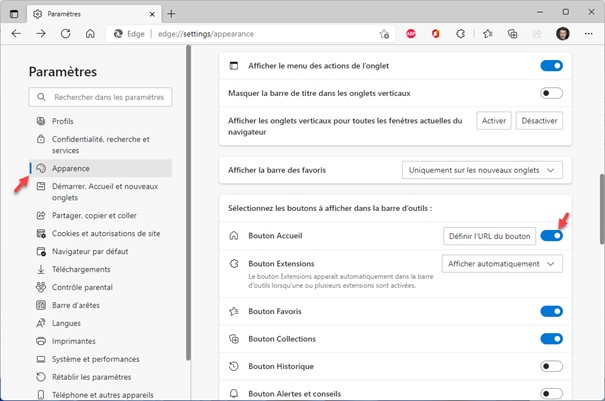The image size is (605, 401).
Task: Open a new tab with plus icon
Action: point(171,13)
